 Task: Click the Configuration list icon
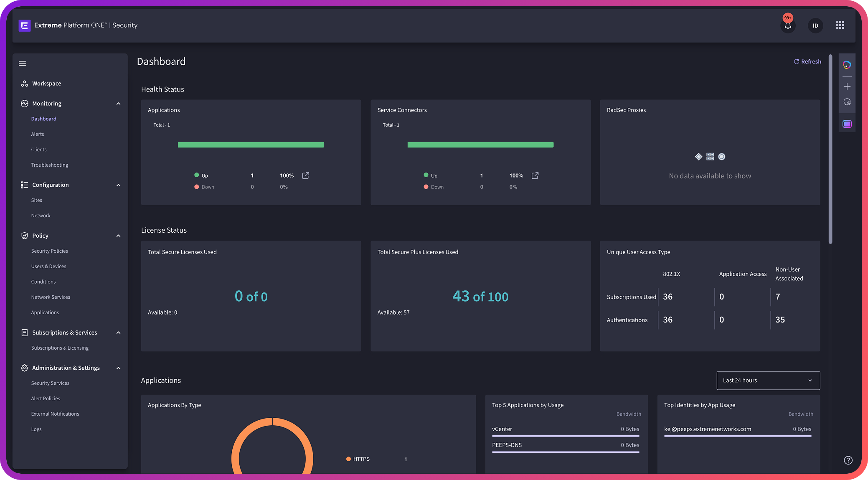point(25,185)
